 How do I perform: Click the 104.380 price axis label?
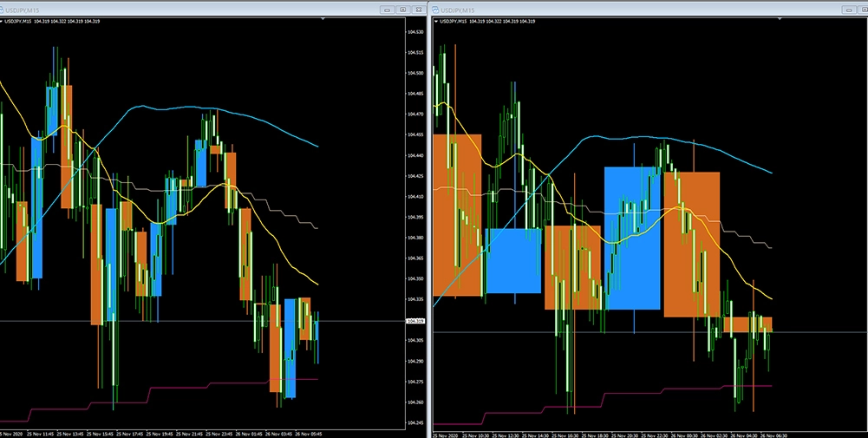tap(415, 238)
